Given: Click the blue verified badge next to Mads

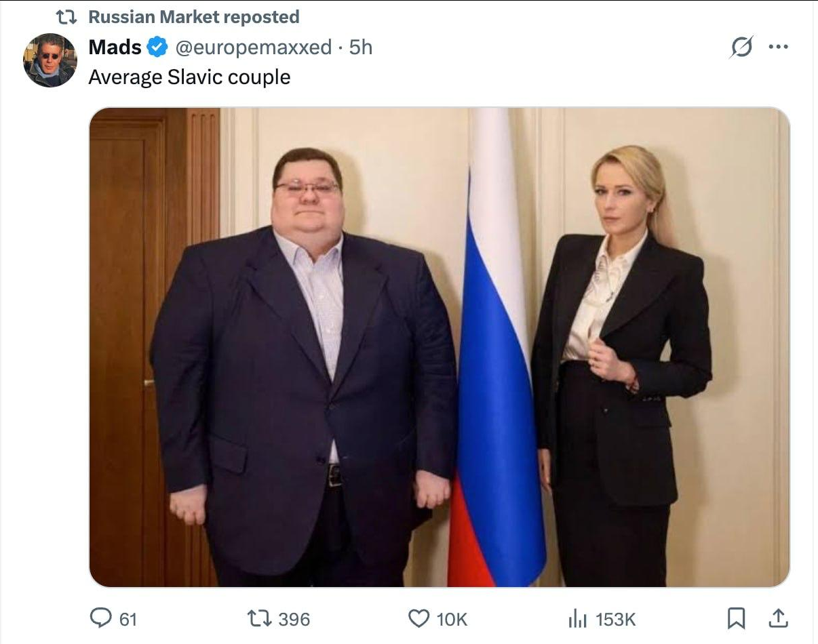Looking at the screenshot, I should tap(157, 47).
